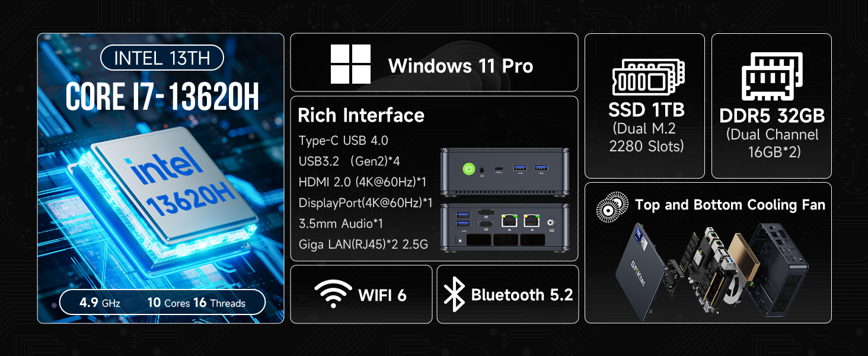Click the "(Dual Channel 16GB*2)" note
868x356 pixels.
772,143
